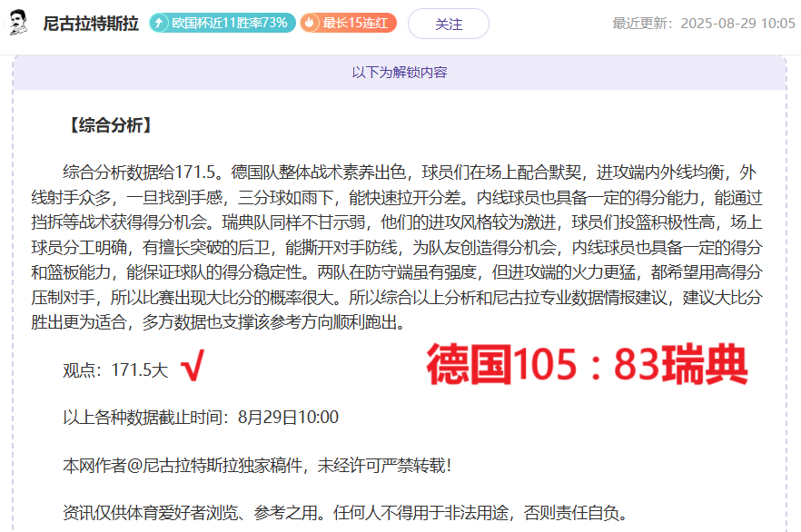Image resolution: width=801 pixels, height=532 pixels.
Task: Click paragraph text beginning 综合分析数据给171.5
Action: 397,247
